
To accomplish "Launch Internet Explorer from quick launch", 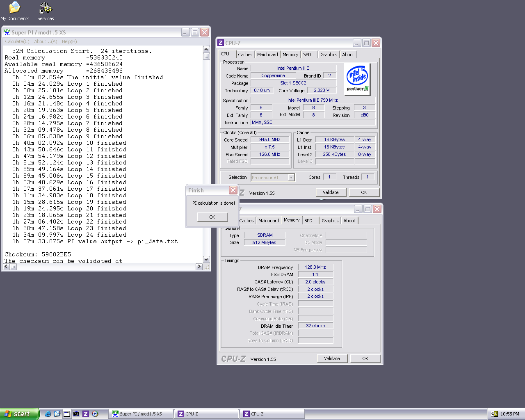I will 48,414.
